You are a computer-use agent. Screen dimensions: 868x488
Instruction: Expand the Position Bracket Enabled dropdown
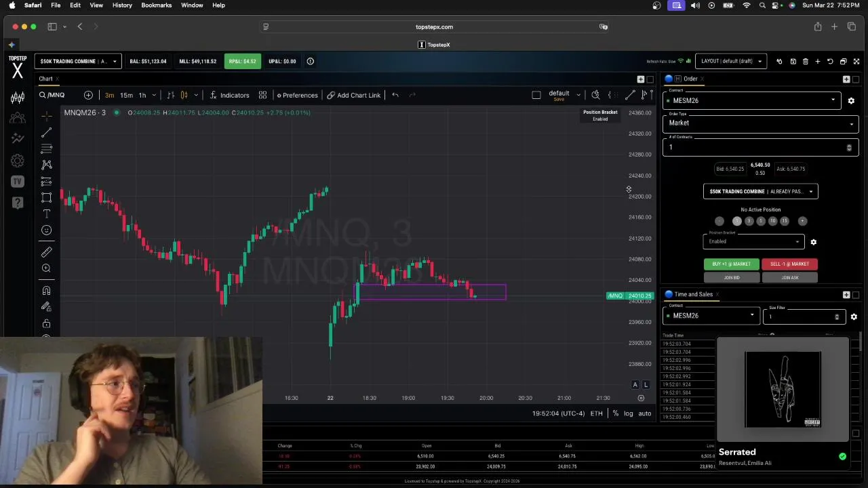click(x=754, y=241)
